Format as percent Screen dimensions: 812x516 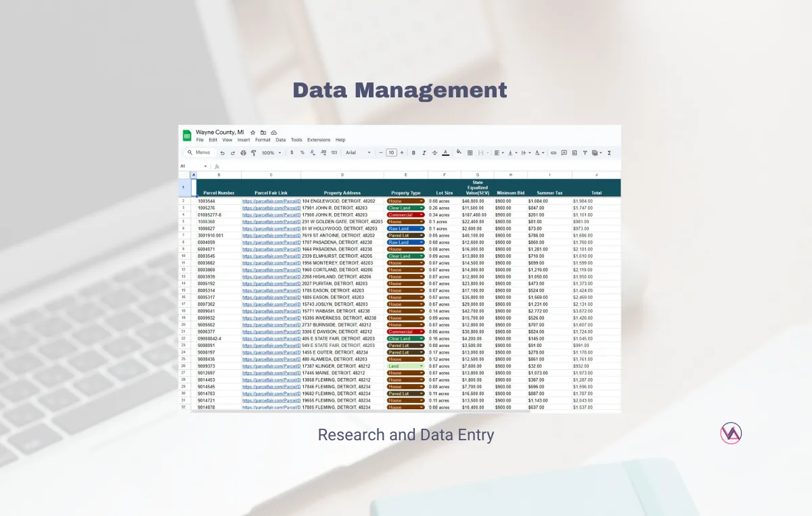point(302,153)
